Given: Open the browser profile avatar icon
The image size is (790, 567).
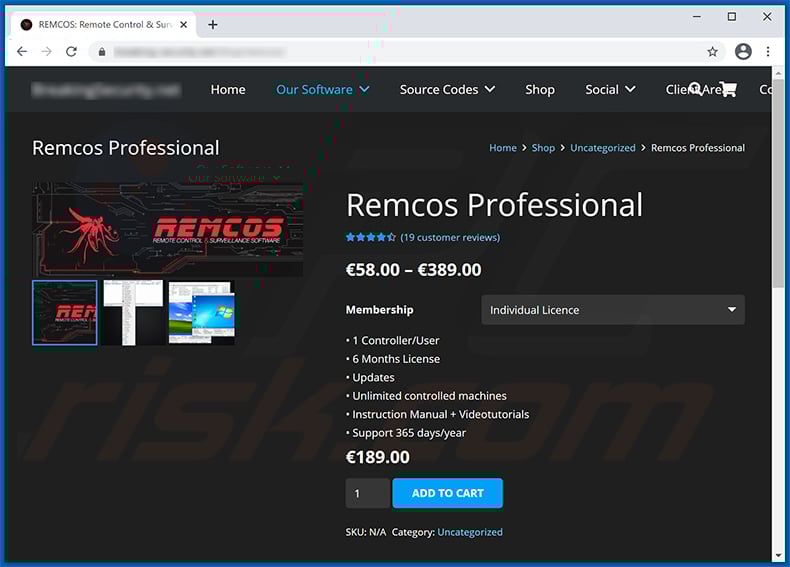Looking at the screenshot, I should tap(743, 51).
